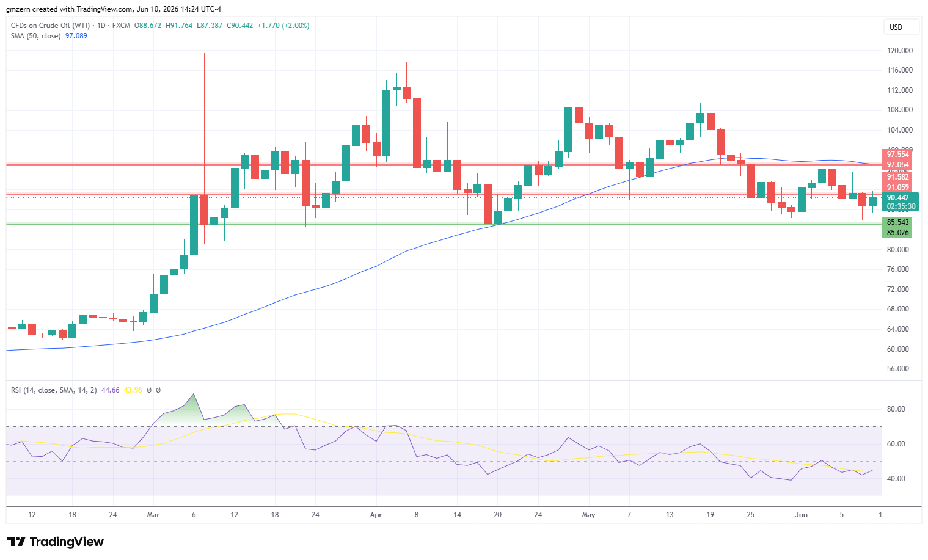The height and width of the screenshot is (560, 928).
Task: Click the current price label 90.442
Action: point(898,198)
